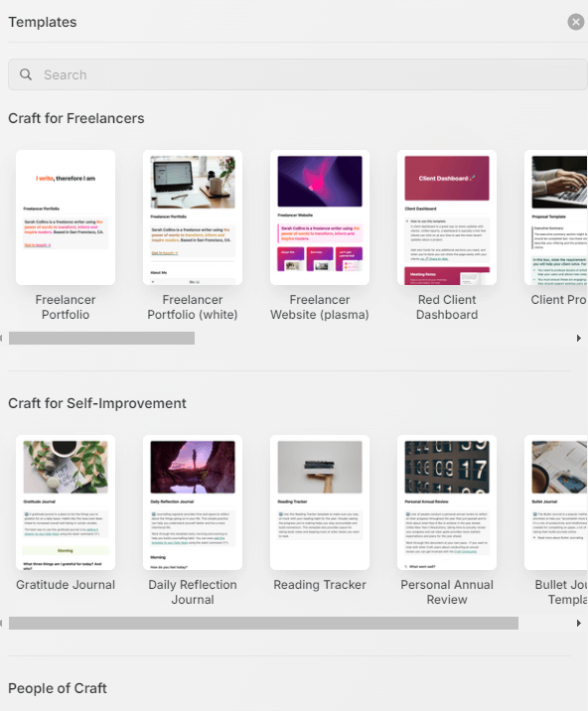
Task: Click right arrow of Freelancers scrollbar
Action: pyautogui.click(x=579, y=339)
